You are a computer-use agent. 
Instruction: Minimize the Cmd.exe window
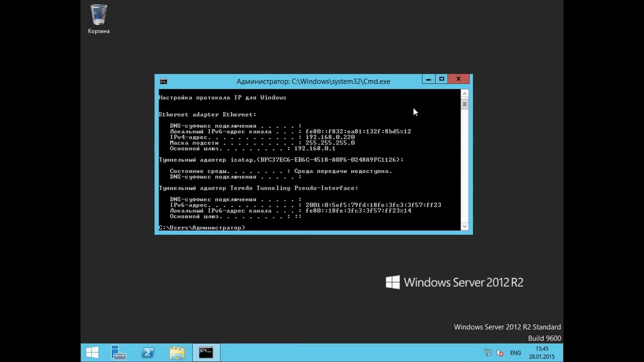(x=428, y=79)
